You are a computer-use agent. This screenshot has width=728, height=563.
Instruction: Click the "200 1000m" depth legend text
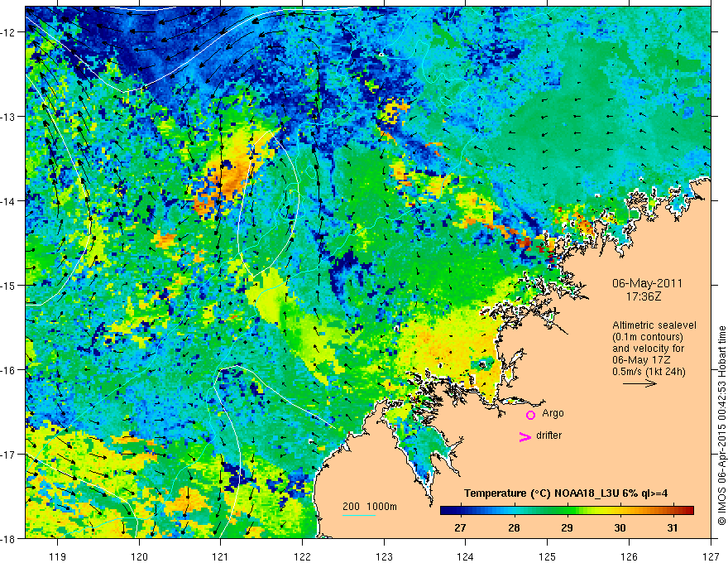point(370,507)
